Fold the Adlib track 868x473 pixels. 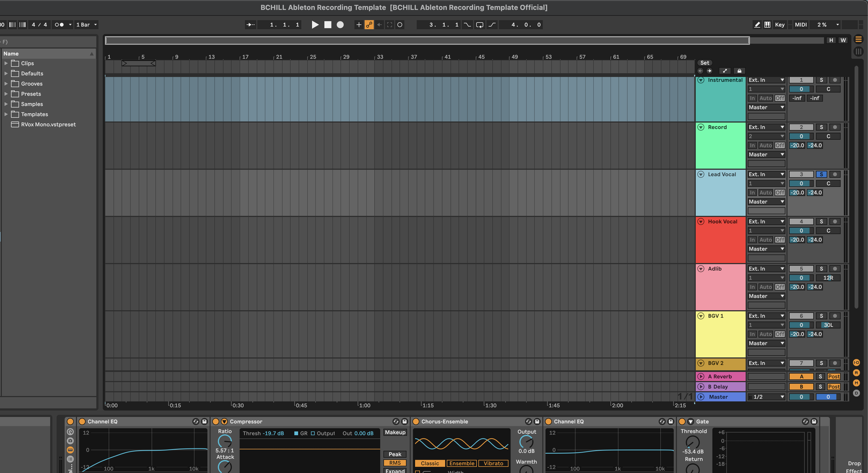click(701, 269)
